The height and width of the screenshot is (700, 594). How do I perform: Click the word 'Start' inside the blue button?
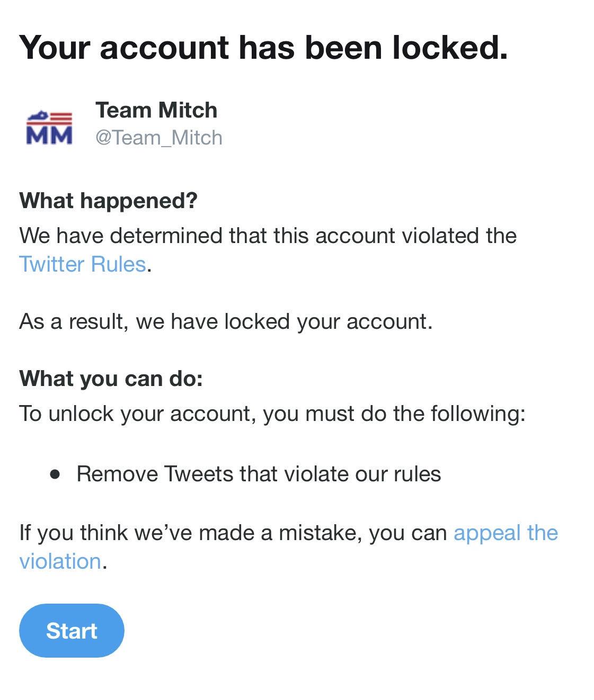[x=72, y=631]
